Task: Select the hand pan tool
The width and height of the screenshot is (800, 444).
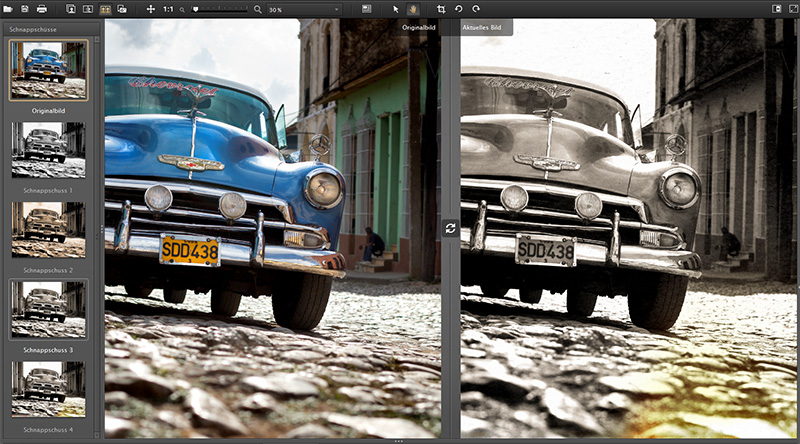Action: pyautogui.click(x=412, y=9)
